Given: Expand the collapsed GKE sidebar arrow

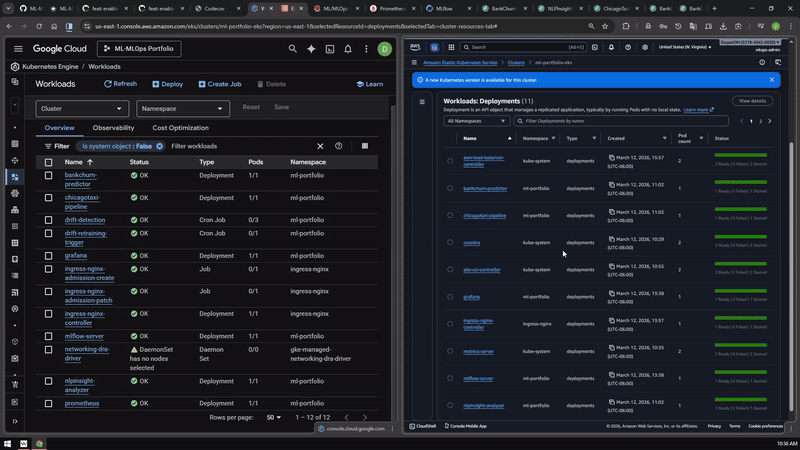Looking at the screenshot, I should click(15, 421).
